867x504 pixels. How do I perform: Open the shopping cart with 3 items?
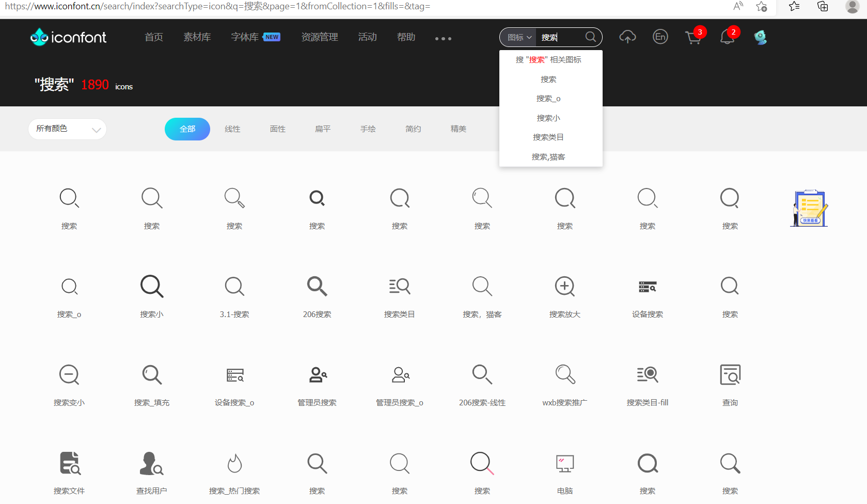tap(692, 37)
